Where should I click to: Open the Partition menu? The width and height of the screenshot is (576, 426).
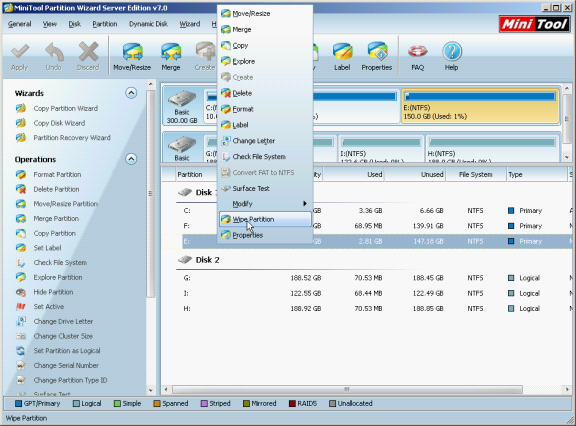pyautogui.click(x=105, y=24)
